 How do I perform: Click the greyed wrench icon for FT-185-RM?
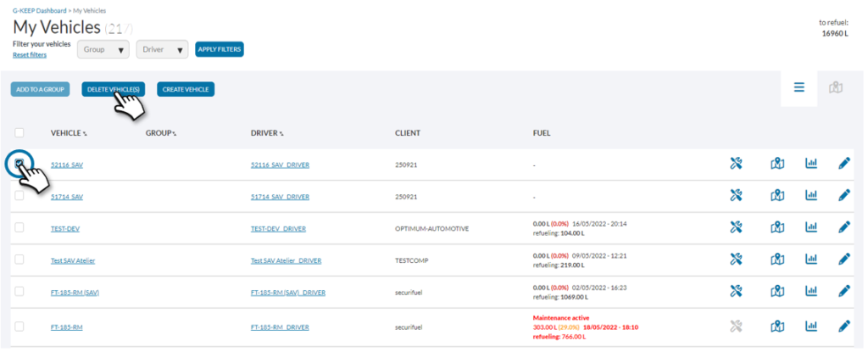tap(736, 326)
